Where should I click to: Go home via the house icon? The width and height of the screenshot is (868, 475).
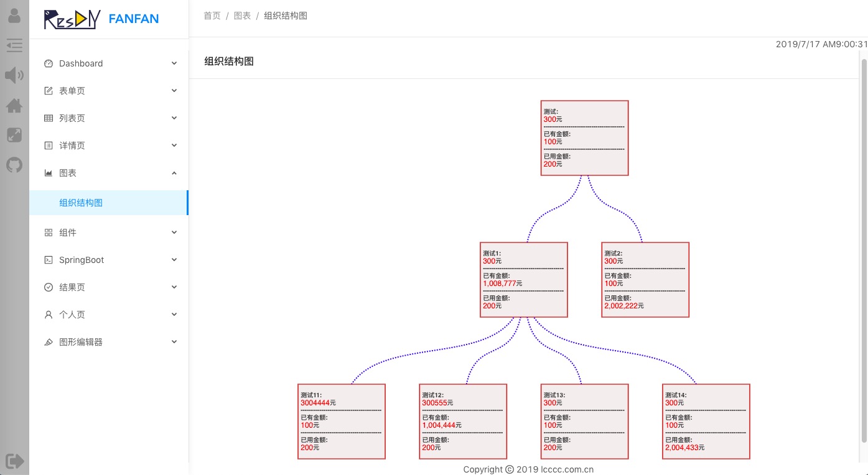pyautogui.click(x=14, y=106)
